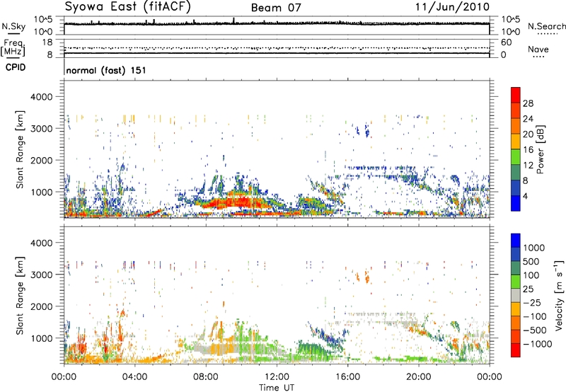The image size is (566, 392).
Task: Click the '12:00' time tick label
Action: pos(277,377)
